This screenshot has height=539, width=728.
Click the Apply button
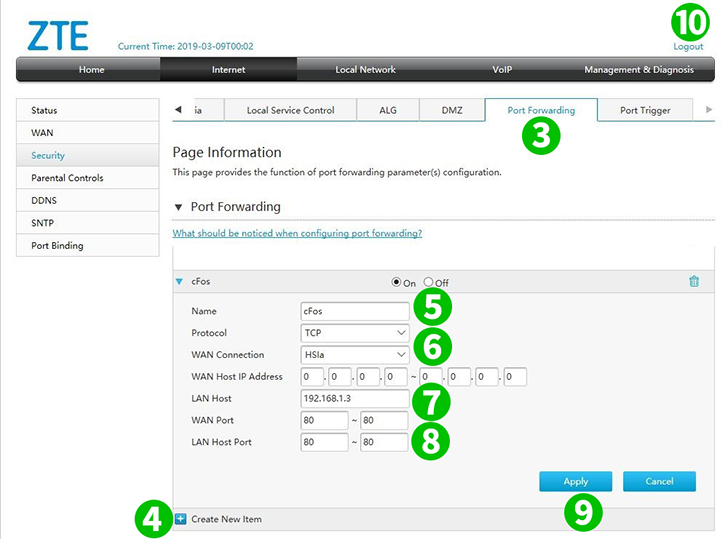575,481
